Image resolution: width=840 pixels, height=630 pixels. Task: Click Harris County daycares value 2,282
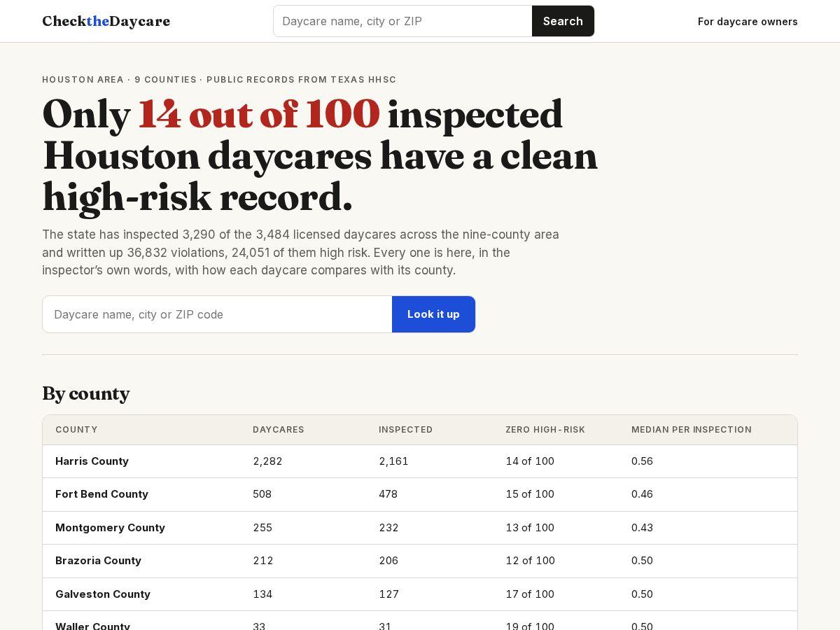(x=267, y=461)
